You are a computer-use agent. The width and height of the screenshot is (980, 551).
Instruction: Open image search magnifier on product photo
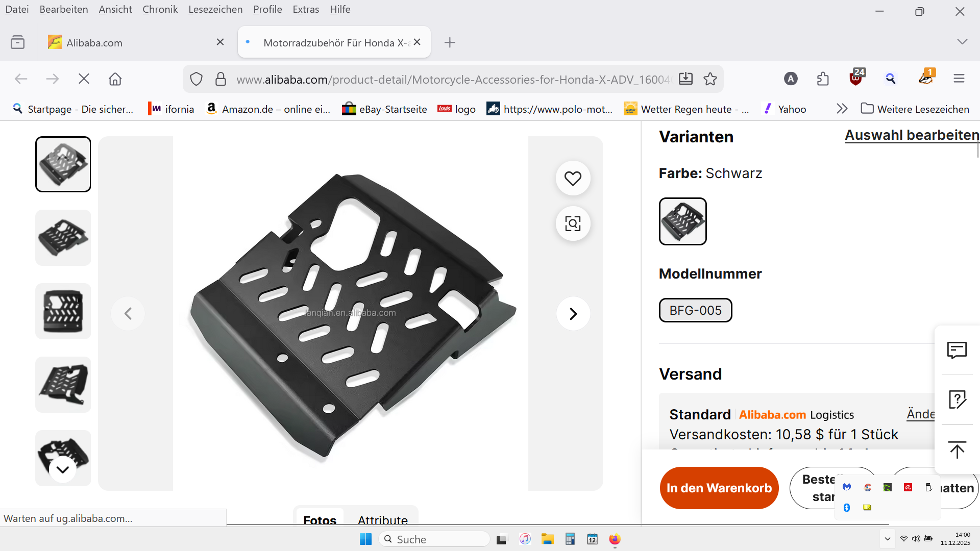573,223
